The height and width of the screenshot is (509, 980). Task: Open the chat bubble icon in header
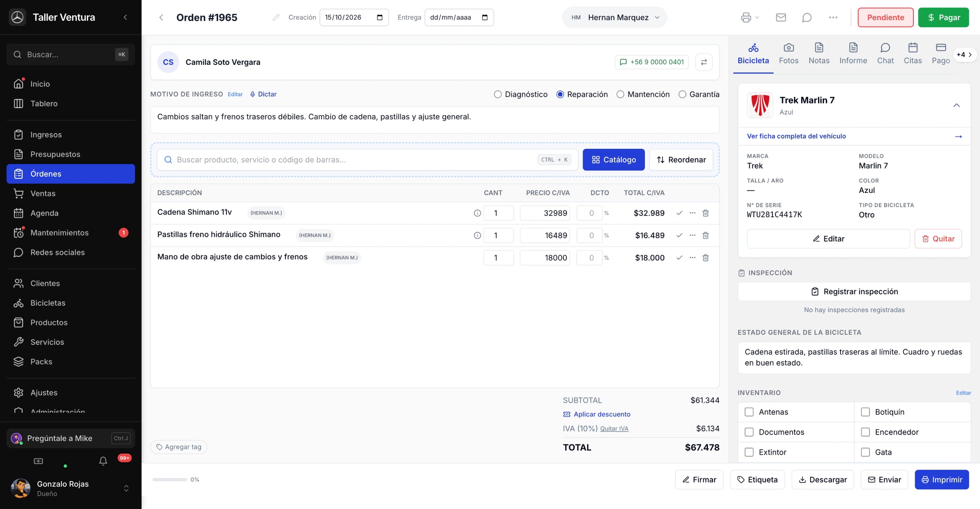(807, 18)
